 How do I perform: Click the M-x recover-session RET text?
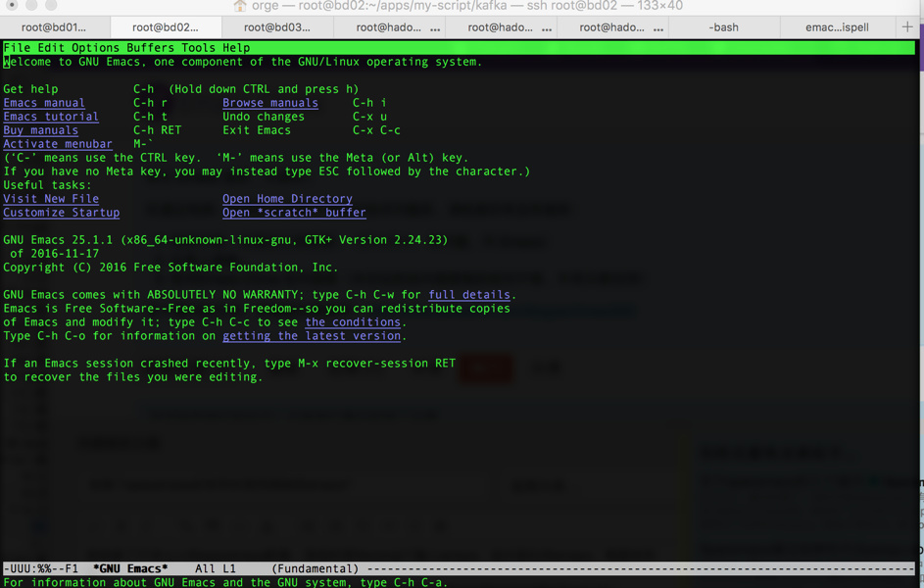click(x=376, y=364)
